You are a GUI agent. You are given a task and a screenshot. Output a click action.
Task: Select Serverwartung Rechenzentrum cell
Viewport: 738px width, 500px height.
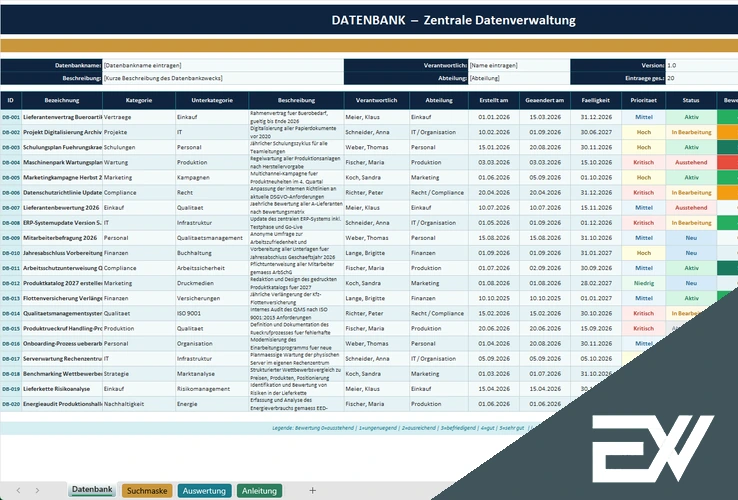62,359
